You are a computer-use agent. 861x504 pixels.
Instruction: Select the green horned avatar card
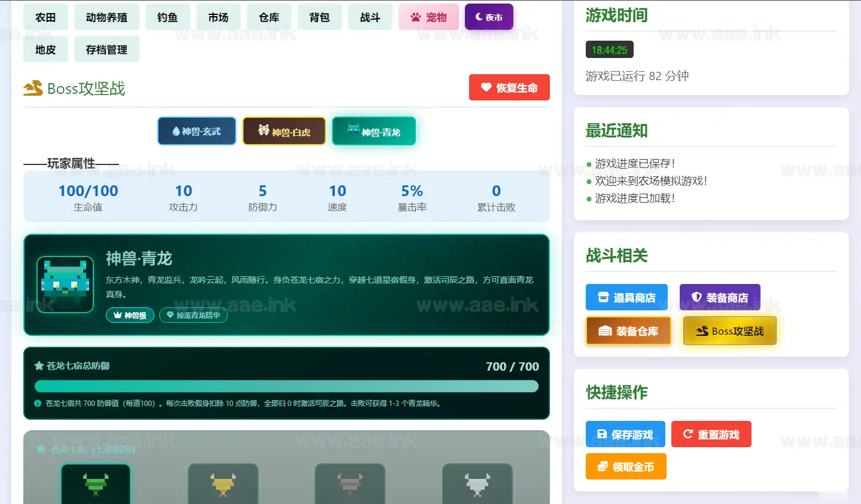pyautogui.click(x=96, y=484)
